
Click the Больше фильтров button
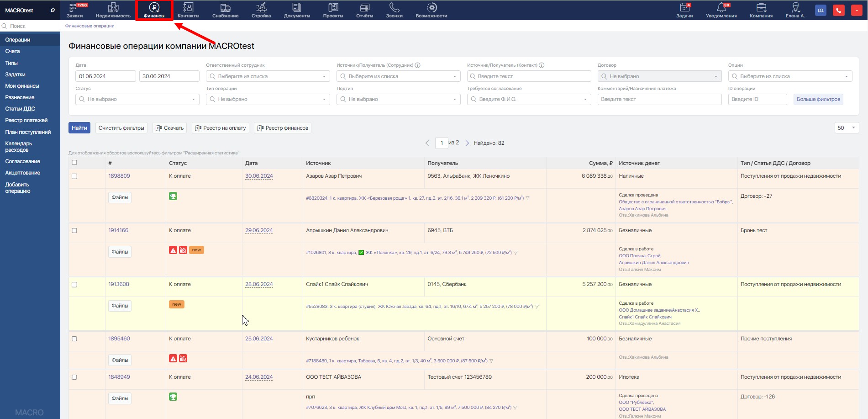(x=818, y=99)
